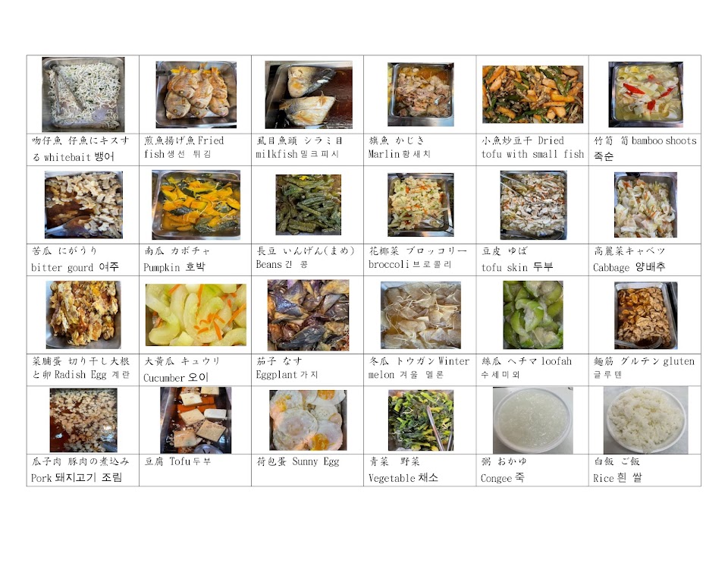Viewport: 728px width, 563px height.
Task: Click the whitebait dish photo
Action: tap(83, 94)
